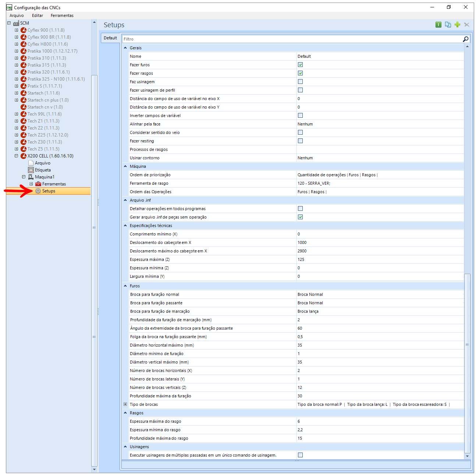Click the Pratika 1000 machine icon
The height and width of the screenshot is (475, 476).
pyautogui.click(x=24, y=51)
